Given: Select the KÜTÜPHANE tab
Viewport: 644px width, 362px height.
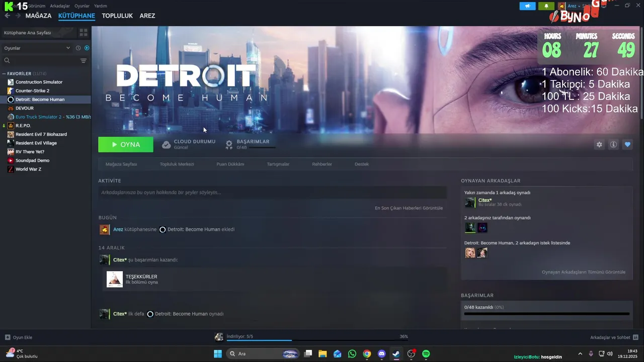Looking at the screenshot, I should (x=76, y=16).
